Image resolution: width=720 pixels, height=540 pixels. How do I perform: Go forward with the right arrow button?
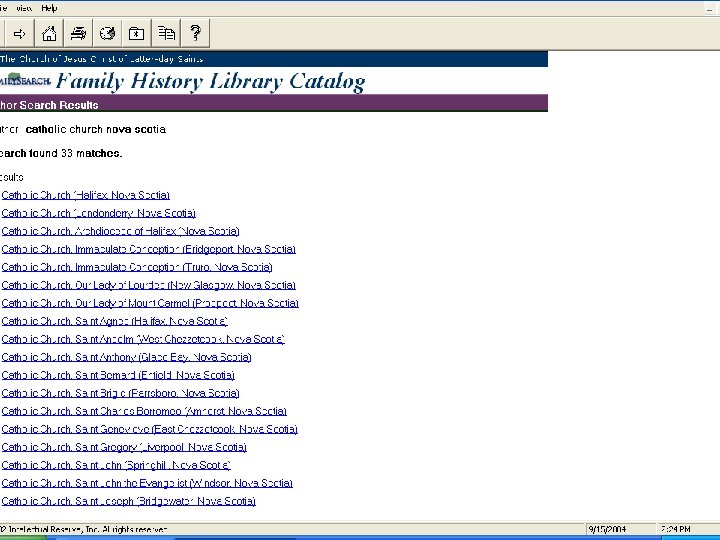(19, 34)
